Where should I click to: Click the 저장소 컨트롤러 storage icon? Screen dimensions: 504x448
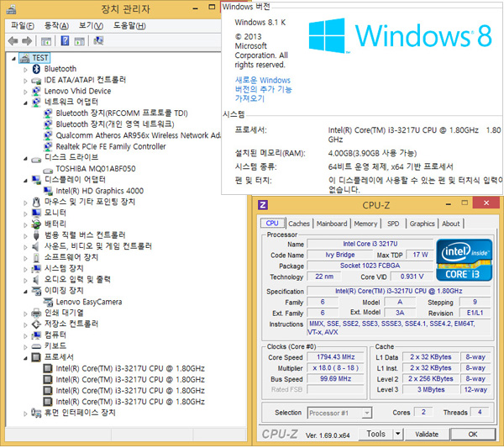click(x=36, y=324)
